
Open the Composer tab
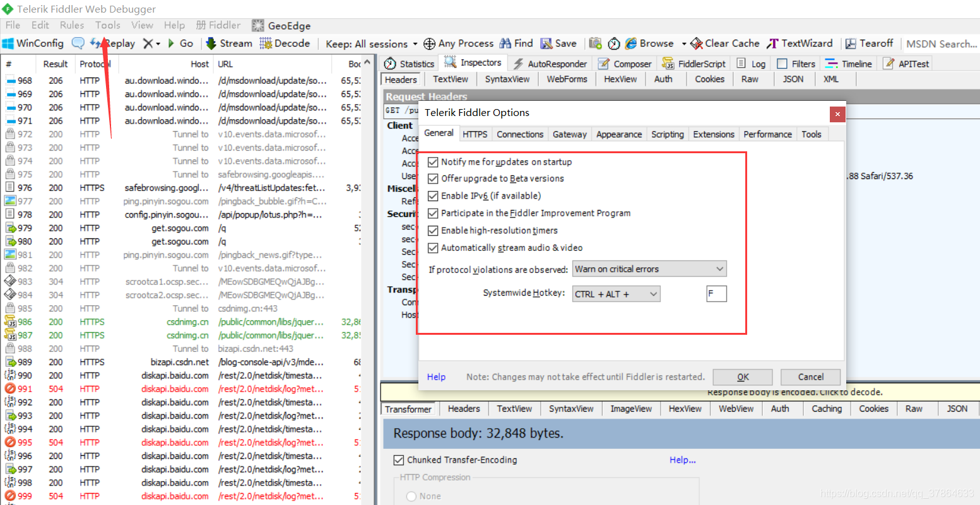[x=625, y=64]
